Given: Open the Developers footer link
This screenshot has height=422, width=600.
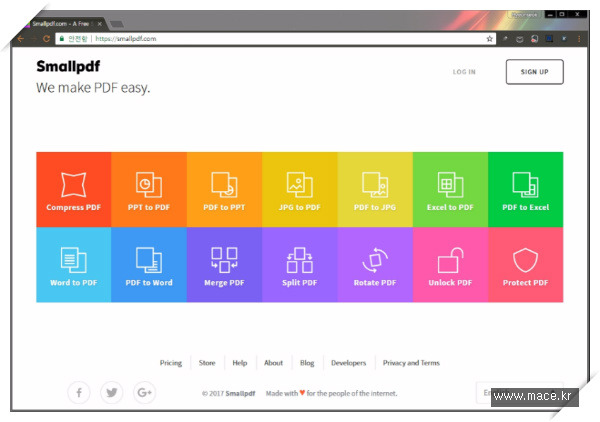Looking at the screenshot, I should [349, 363].
